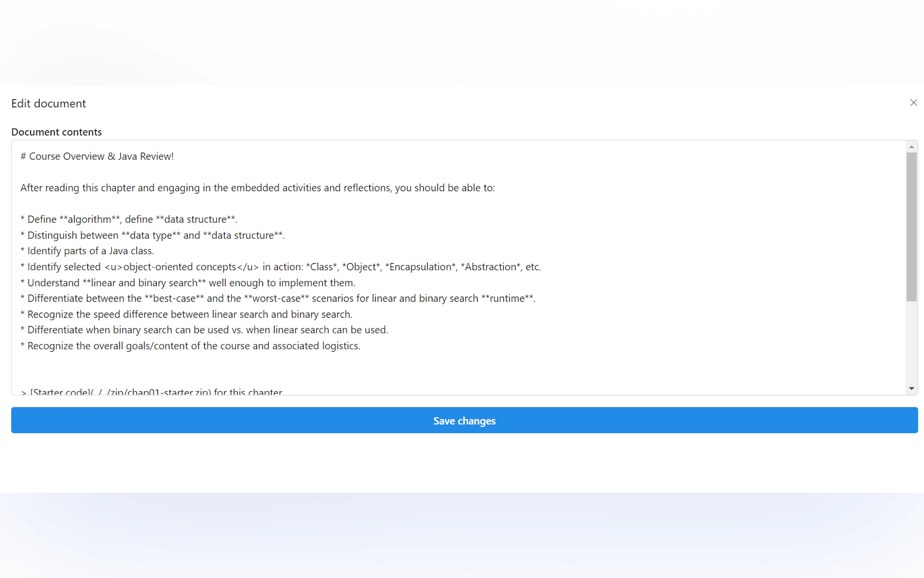Click the 'After reading this chapter' line

[x=257, y=188]
